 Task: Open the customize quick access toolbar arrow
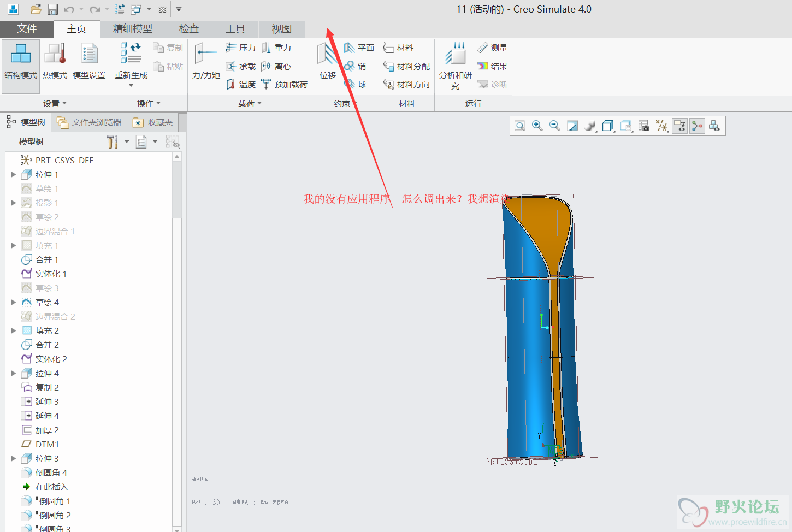[x=179, y=9]
